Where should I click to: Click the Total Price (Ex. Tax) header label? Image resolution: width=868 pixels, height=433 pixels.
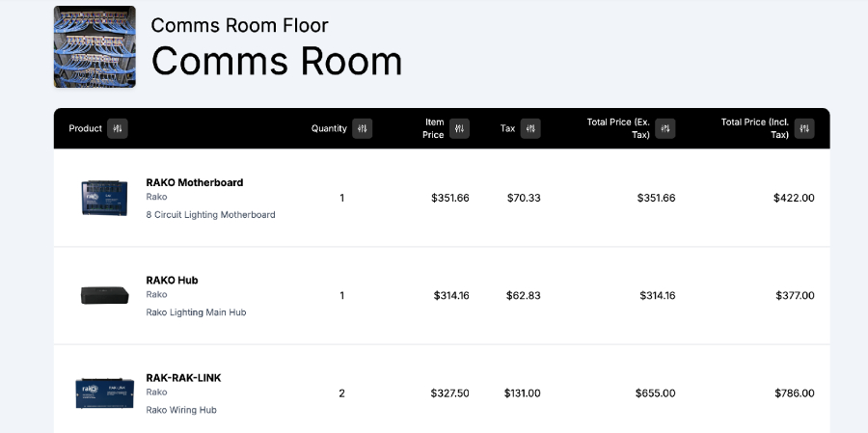click(618, 128)
